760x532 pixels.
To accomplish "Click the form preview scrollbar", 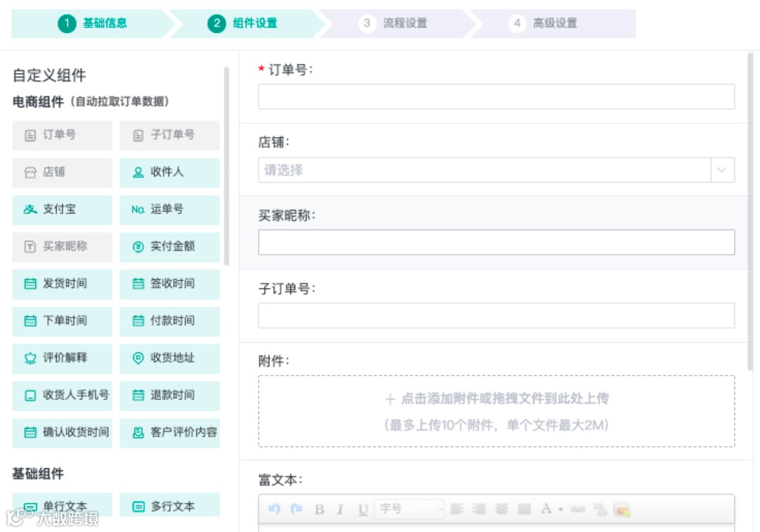I will click(x=750, y=212).
